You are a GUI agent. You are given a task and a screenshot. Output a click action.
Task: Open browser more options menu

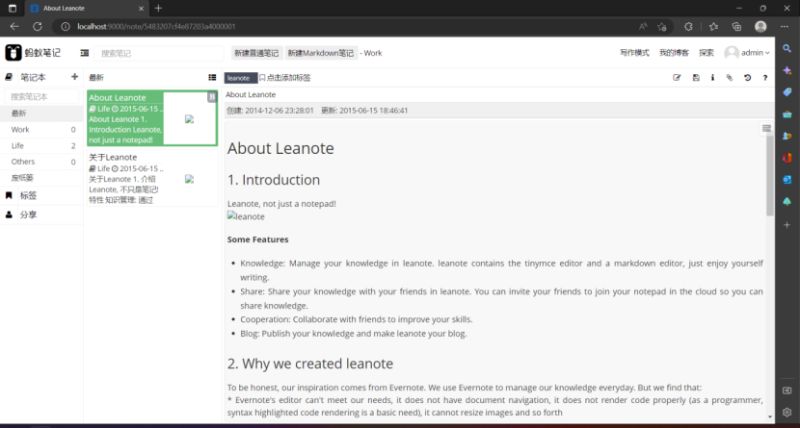pos(784,27)
